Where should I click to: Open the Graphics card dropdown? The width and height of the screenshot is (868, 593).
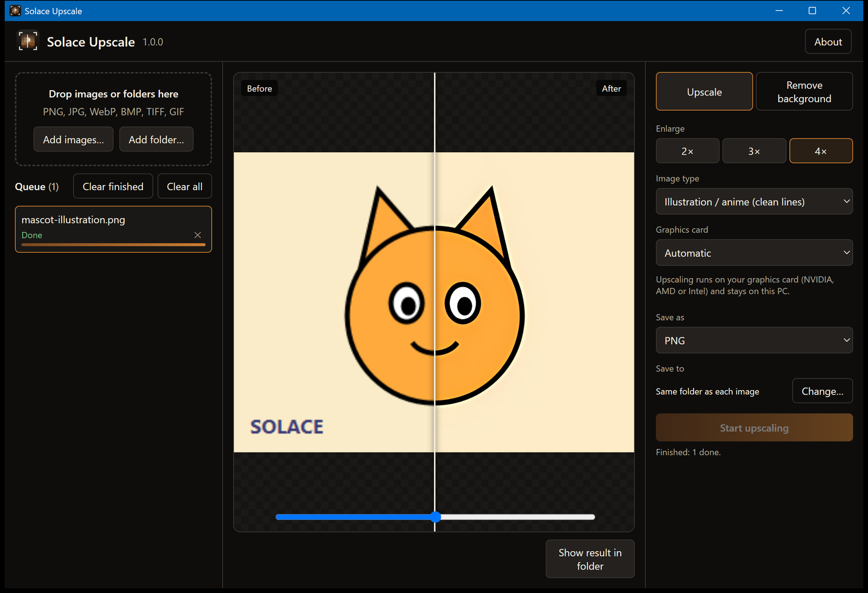pos(754,253)
